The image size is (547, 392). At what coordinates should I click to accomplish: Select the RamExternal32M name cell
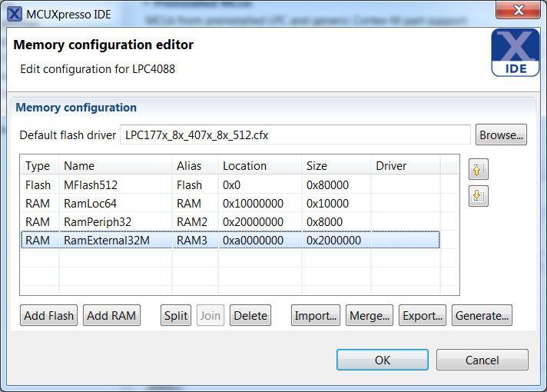(115, 241)
